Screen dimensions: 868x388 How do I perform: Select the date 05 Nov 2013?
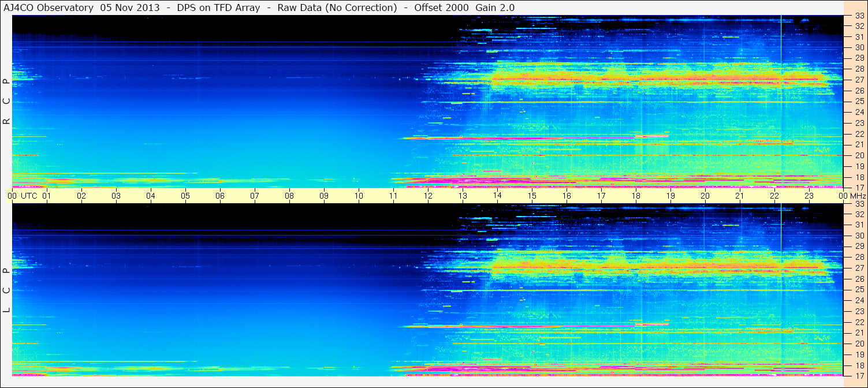131,8
